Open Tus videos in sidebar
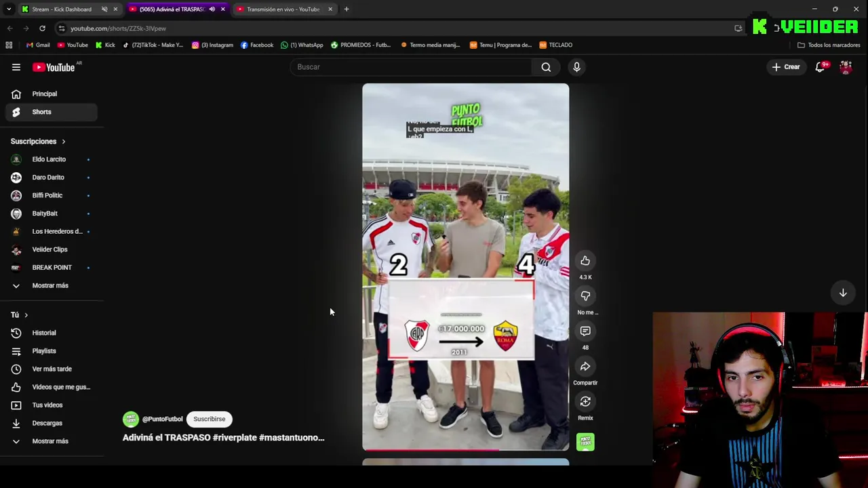Image resolution: width=868 pixels, height=488 pixels. coord(52,405)
